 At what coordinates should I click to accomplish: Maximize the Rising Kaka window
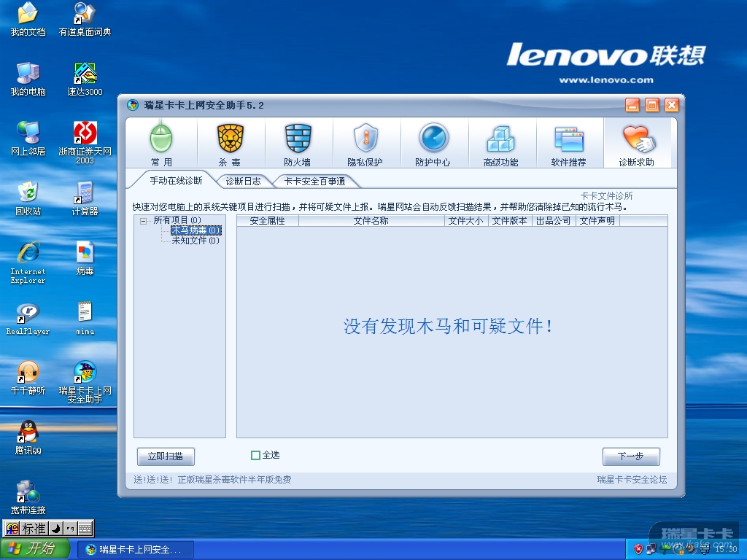coord(652,105)
